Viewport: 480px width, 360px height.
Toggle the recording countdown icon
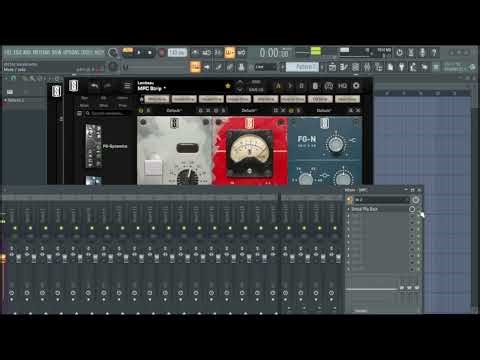[218, 53]
